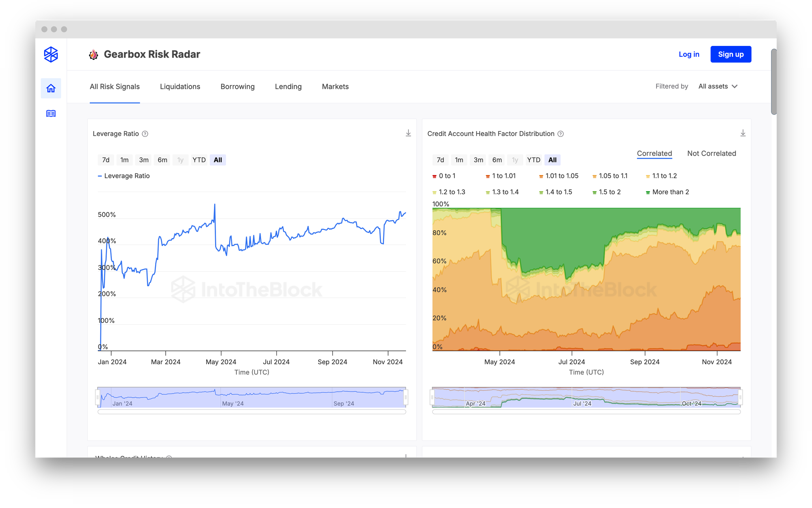
Task: Download the Leverage Ratio chart data
Action: 408,133
